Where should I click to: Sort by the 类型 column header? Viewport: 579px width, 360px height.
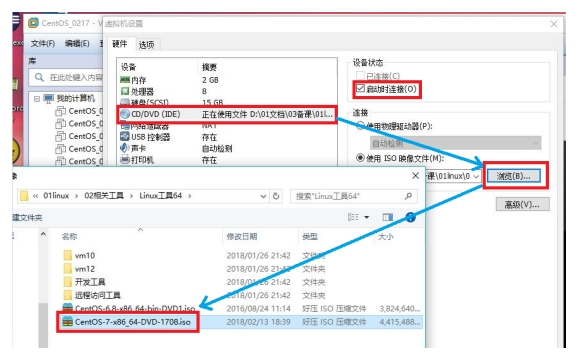point(310,236)
